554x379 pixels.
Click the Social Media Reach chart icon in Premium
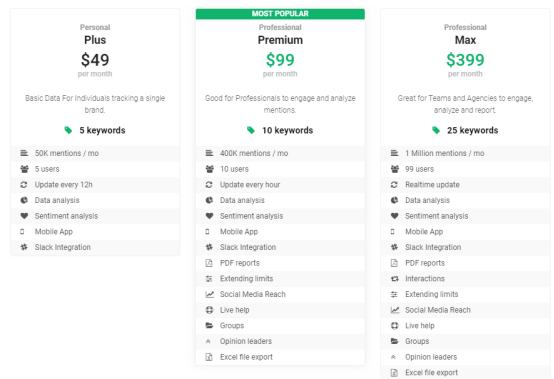click(210, 294)
